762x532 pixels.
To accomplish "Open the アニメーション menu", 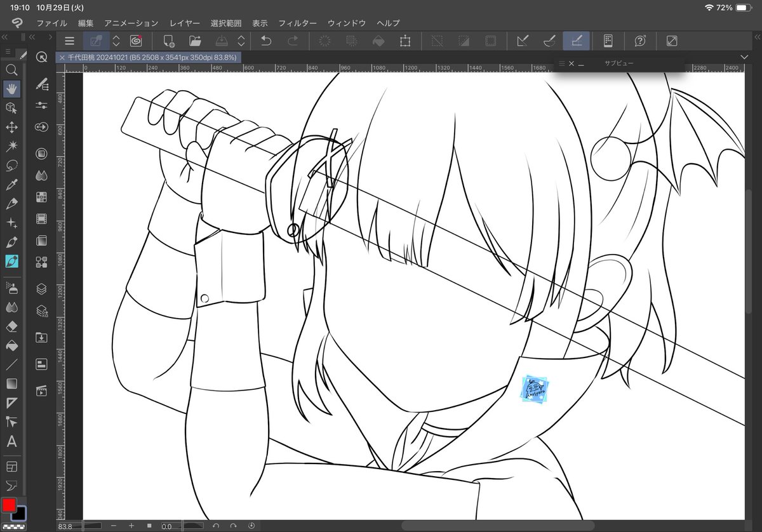I will click(131, 23).
